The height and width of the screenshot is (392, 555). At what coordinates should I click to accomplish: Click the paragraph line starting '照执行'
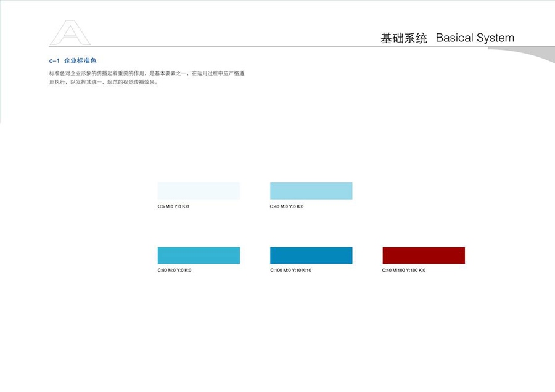tap(104, 82)
